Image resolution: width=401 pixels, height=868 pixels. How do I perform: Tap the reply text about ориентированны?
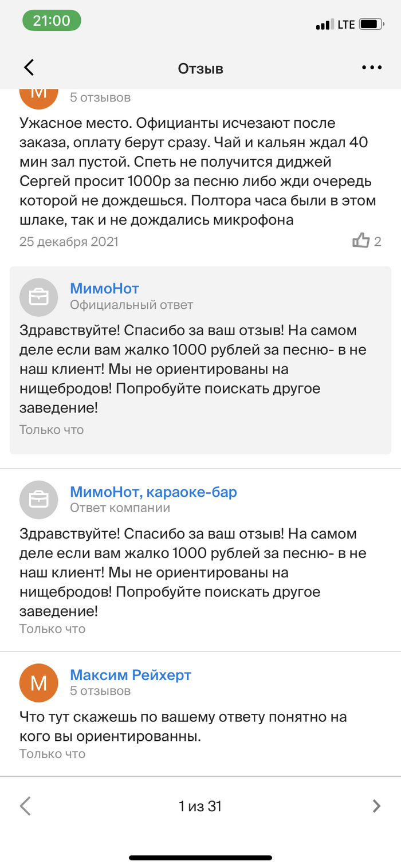[x=183, y=726]
